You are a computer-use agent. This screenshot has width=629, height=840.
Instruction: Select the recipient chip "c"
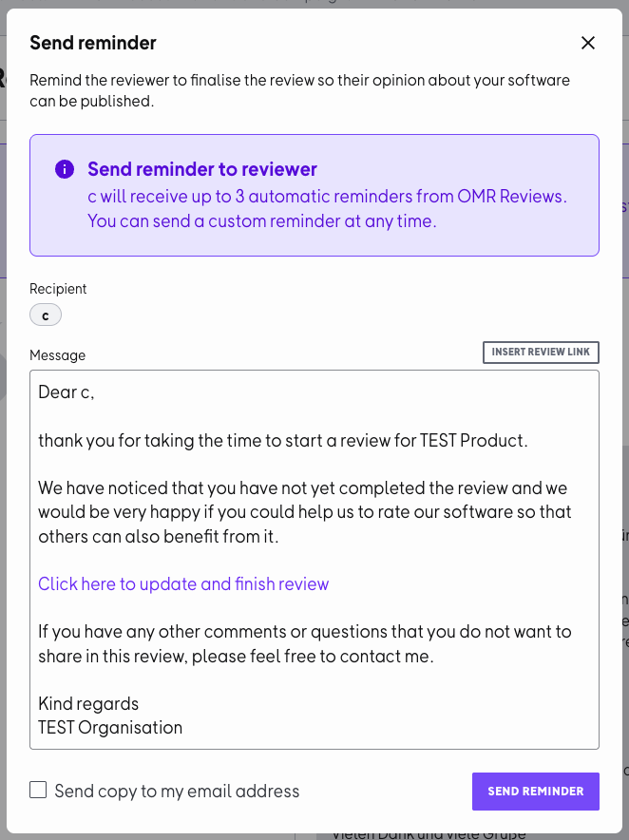[46, 315]
